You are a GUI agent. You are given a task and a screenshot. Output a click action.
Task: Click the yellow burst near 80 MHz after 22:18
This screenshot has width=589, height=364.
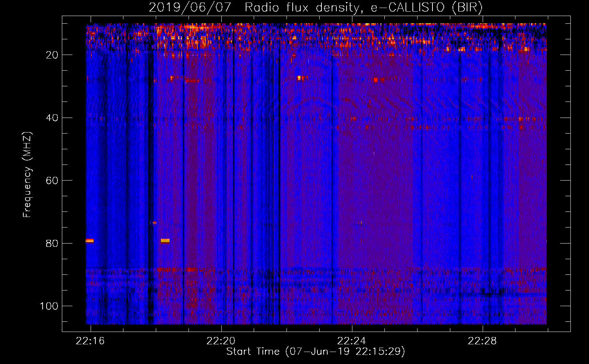click(x=165, y=241)
